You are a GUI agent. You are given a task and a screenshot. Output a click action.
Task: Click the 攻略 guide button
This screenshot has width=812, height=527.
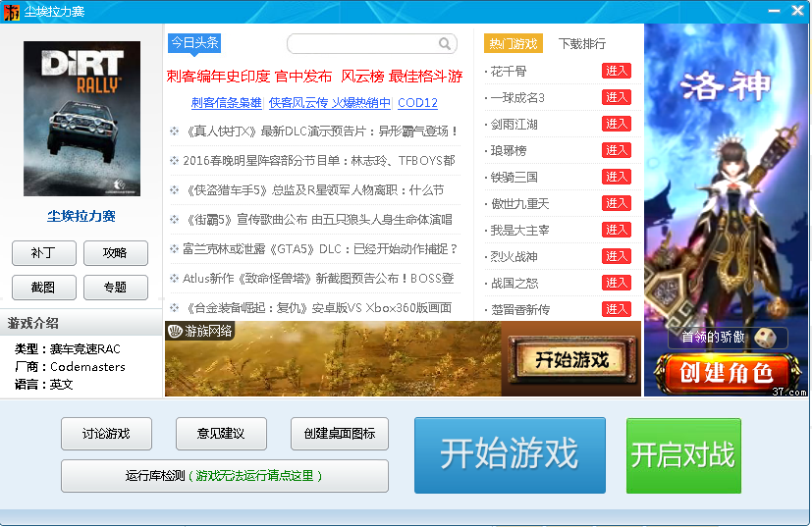115,253
